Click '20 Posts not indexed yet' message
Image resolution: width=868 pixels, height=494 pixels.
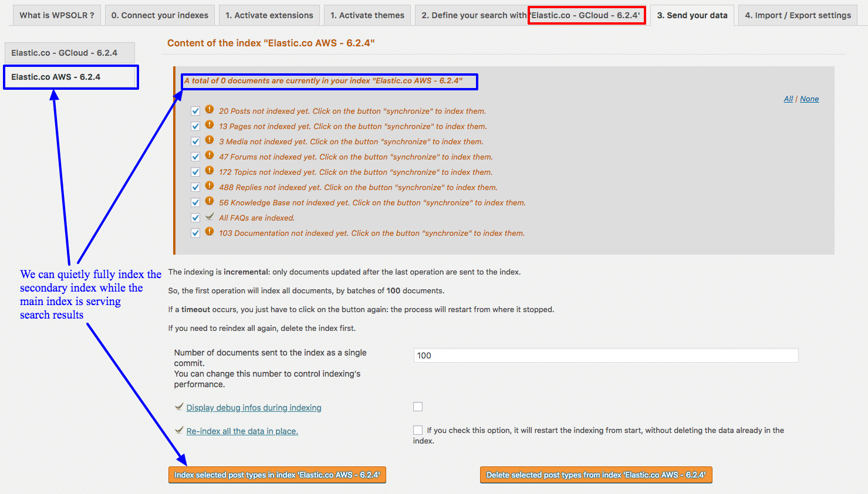point(352,111)
